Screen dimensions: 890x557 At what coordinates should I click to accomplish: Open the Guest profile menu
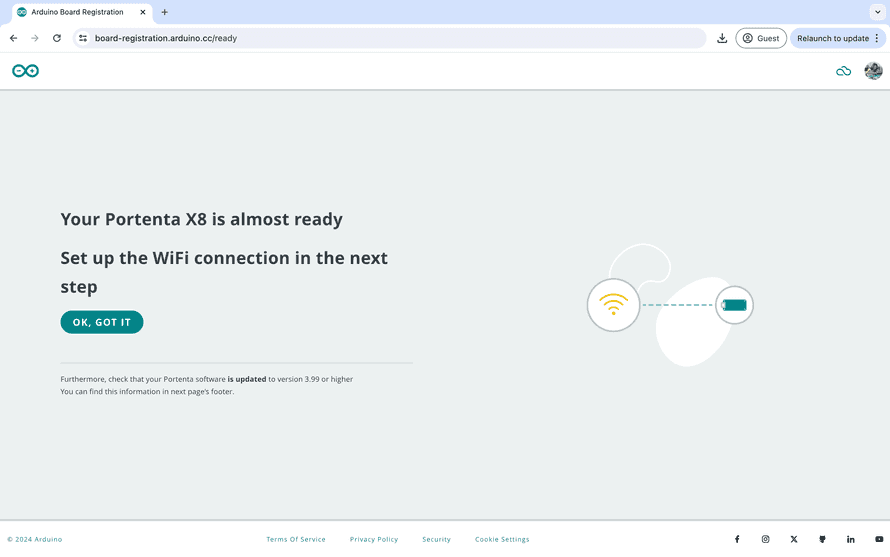pyautogui.click(x=761, y=38)
